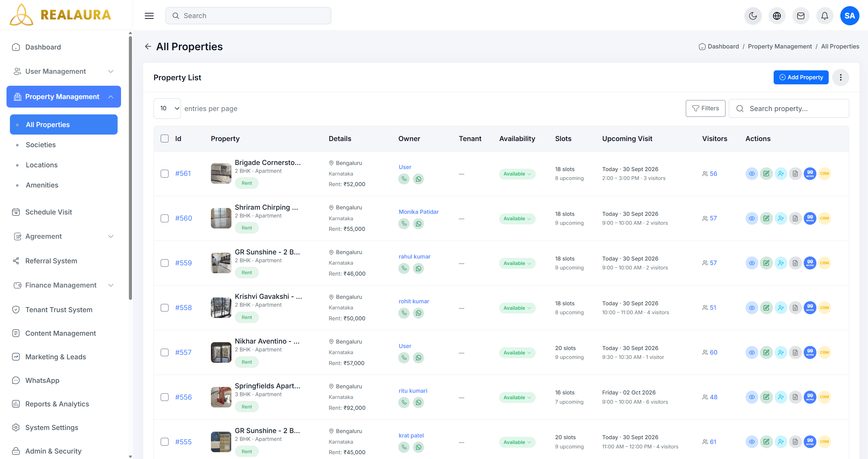Change availability status of property #561
868x459 pixels.
[517, 174]
